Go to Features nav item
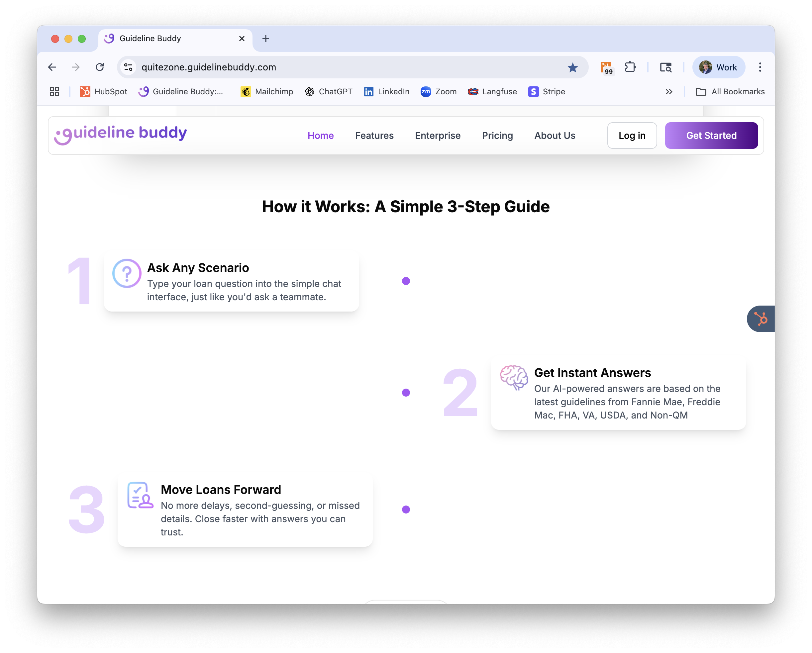Viewport: 812px width, 653px height. click(374, 136)
